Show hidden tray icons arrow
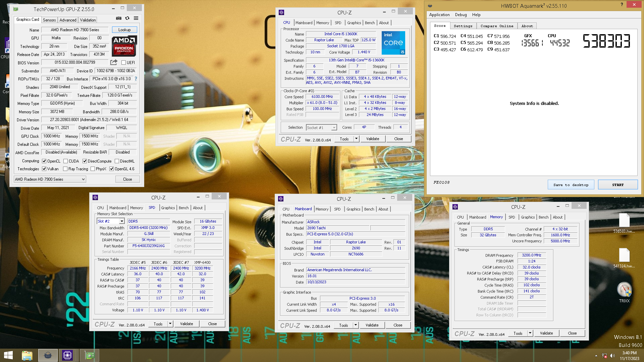 [x=596, y=356]
